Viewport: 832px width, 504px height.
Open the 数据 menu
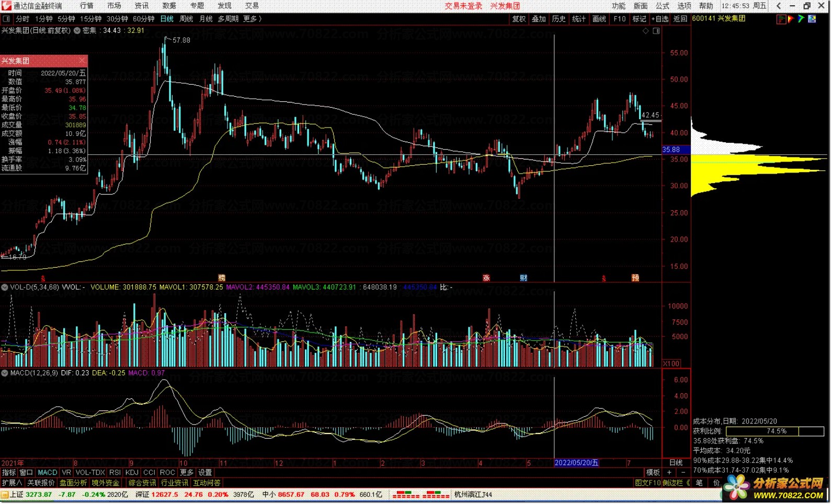[169, 6]
